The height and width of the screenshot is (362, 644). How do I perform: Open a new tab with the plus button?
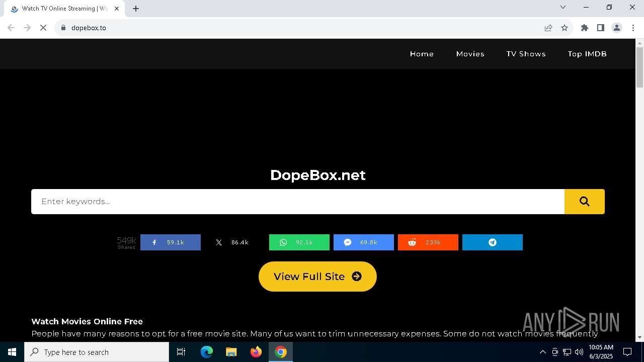coord(136,9)
